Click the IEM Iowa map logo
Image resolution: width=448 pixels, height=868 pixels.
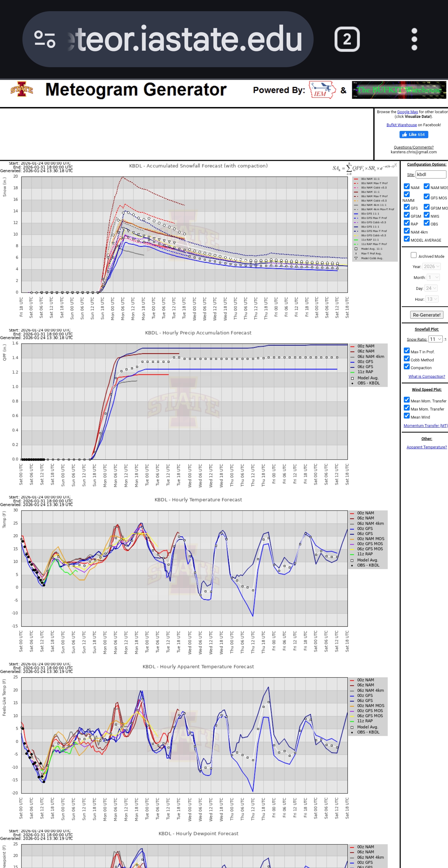point(322,90)
